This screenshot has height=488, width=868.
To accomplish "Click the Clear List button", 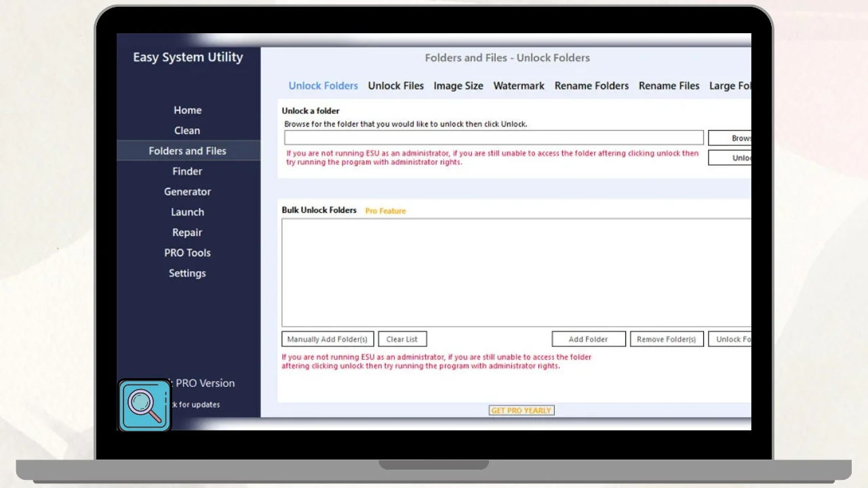I will point(402,339).
